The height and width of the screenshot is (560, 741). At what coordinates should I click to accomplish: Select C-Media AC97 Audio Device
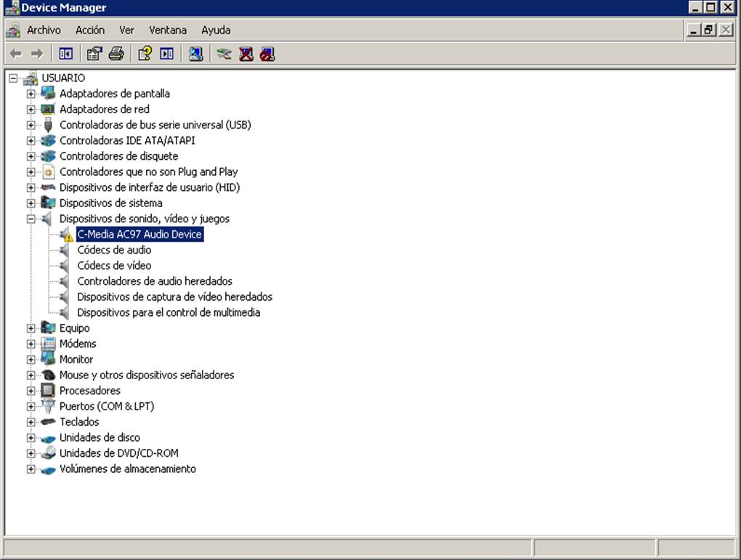tap(140, 235)
